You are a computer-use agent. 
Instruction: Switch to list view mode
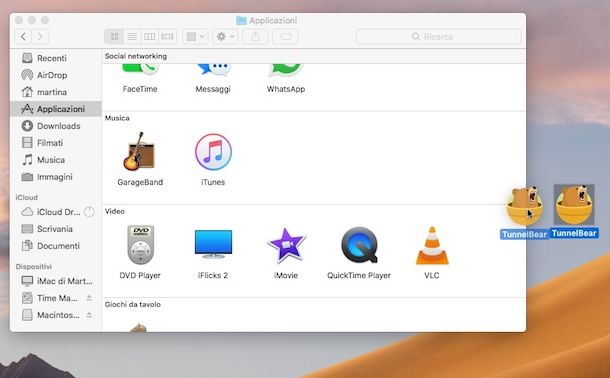(132, 37)
